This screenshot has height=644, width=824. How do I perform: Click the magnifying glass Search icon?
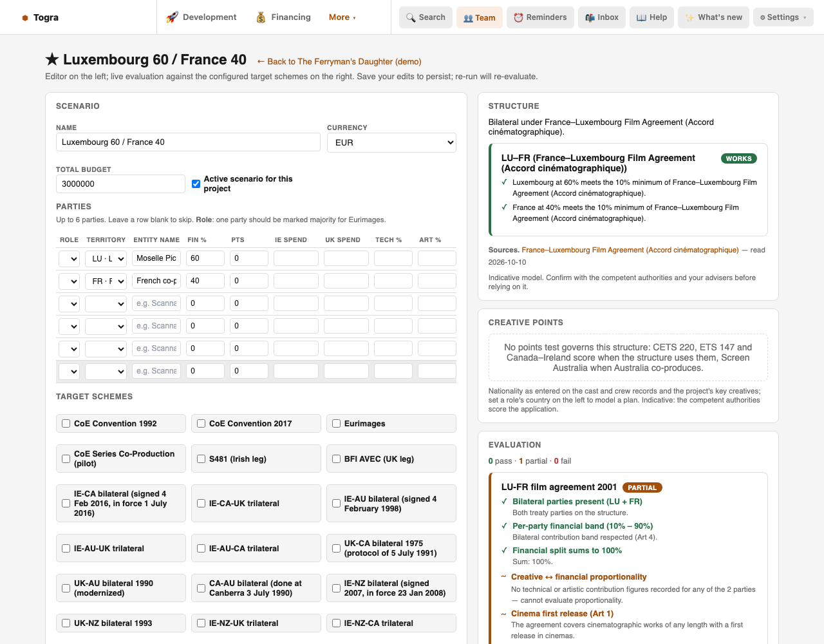coord(411,17)
